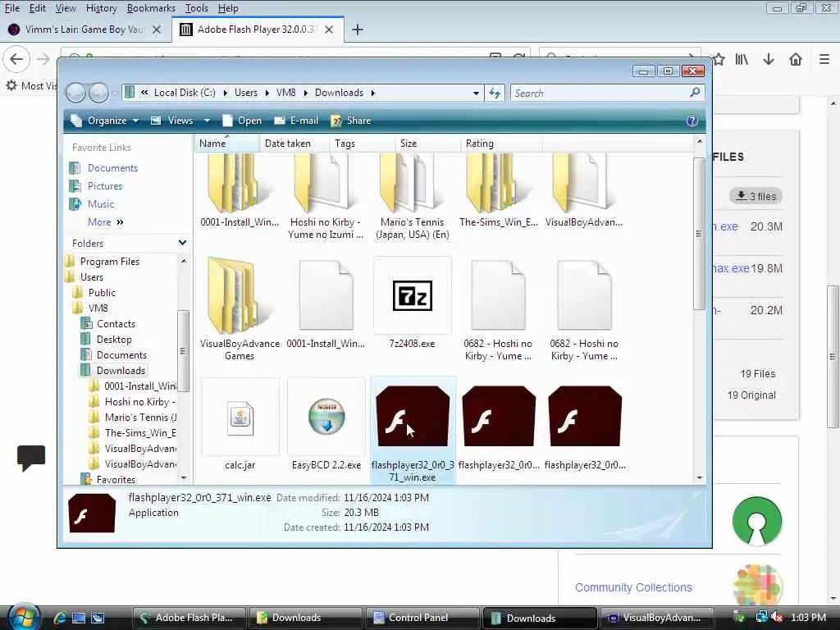
Task: Expand the Users path arrow in address bar
Action: pyautogui.click(x=267, y=93)
